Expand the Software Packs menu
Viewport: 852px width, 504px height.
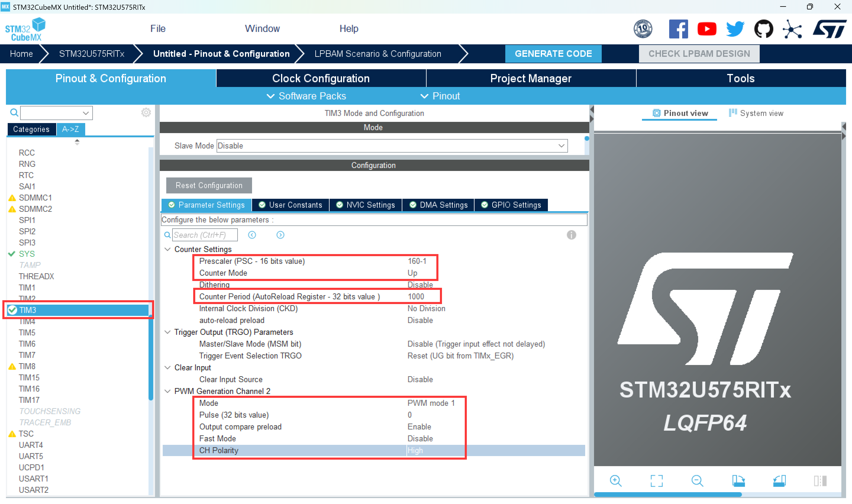pos(306,96)
